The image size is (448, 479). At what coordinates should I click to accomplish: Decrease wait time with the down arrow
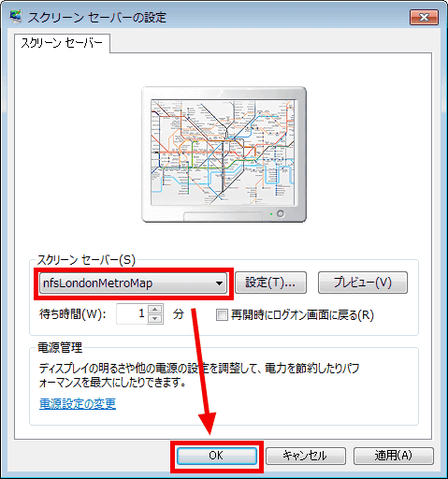(x=155, y=319)
